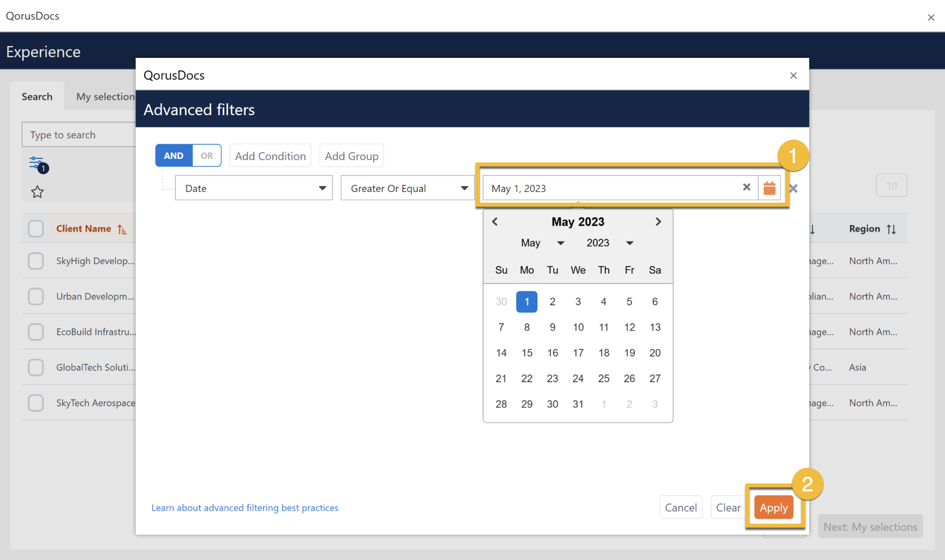Screen dimensions: 945x560
Task: Sort by Client Name ascending icon
Action: 122,229
